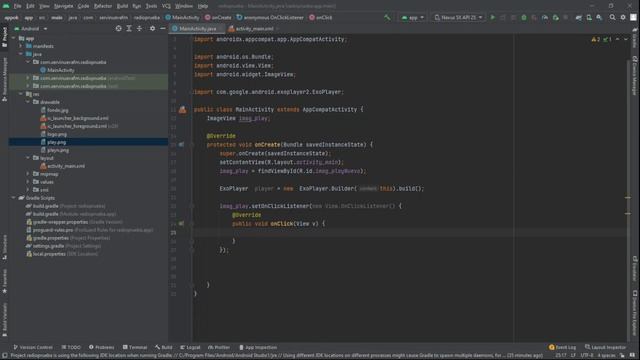Open Resource Manager side tab
The image size is (640, 360).
(x=4, y=79)
